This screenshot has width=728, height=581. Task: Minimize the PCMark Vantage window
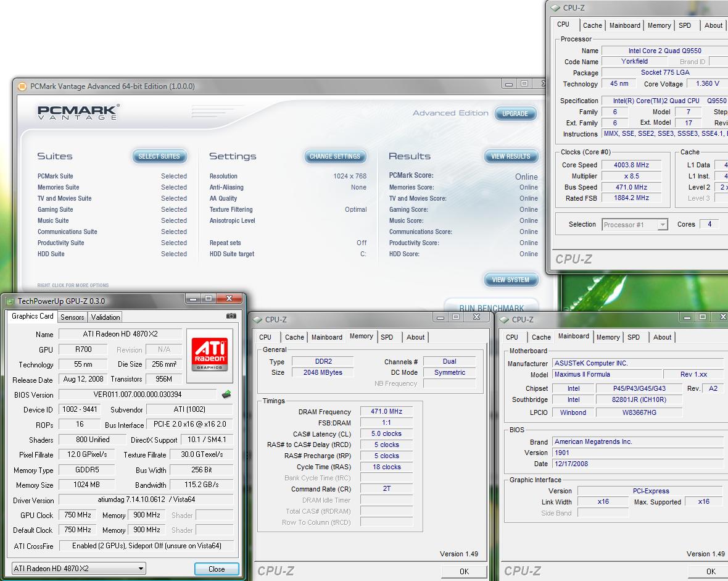pyautogui.click(x=510, y=84)
